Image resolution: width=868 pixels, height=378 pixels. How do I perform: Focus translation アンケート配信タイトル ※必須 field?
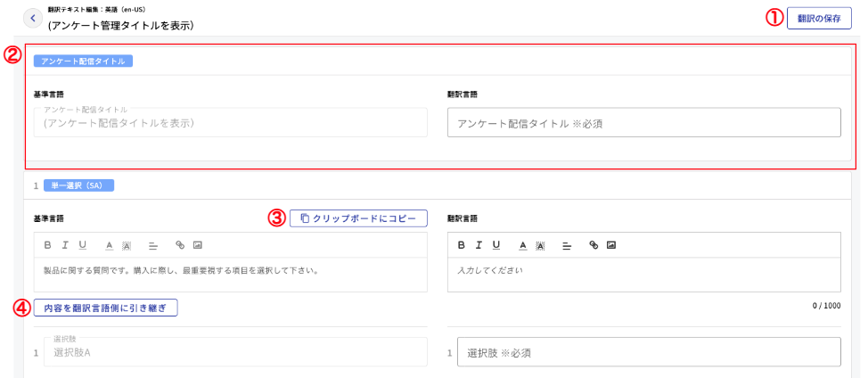pos(643,122)
